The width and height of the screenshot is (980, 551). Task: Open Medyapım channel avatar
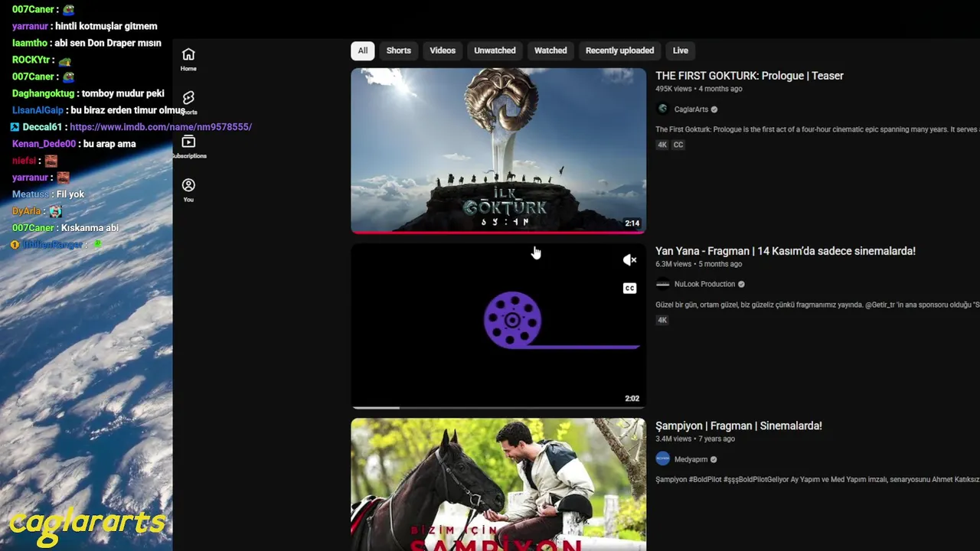click(x=663, y=459)
